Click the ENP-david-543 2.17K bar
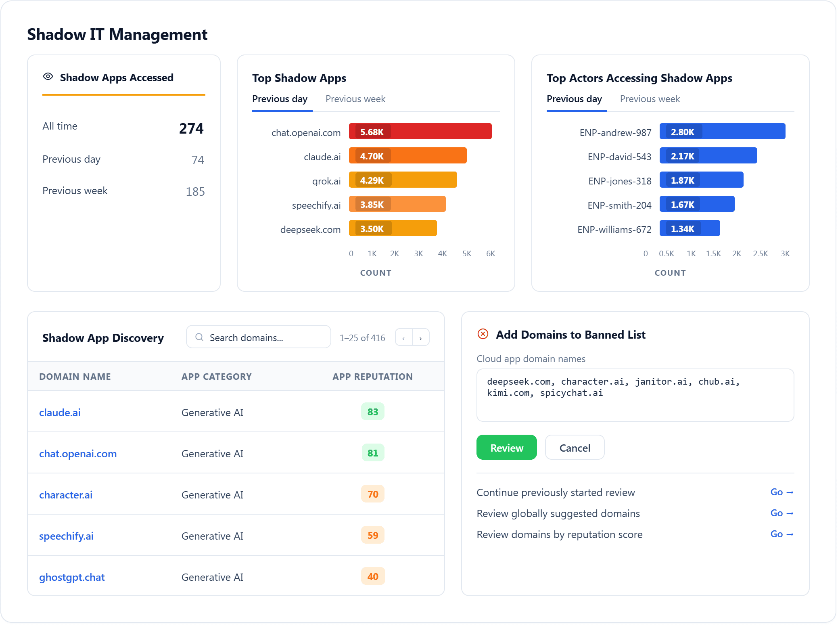 pos(708,155)
